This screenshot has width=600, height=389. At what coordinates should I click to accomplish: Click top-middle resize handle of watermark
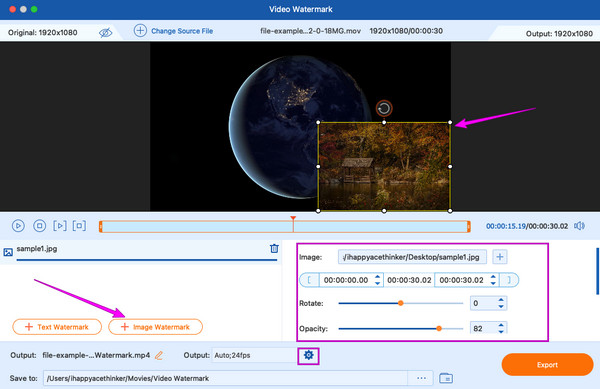tap(384, 122)
